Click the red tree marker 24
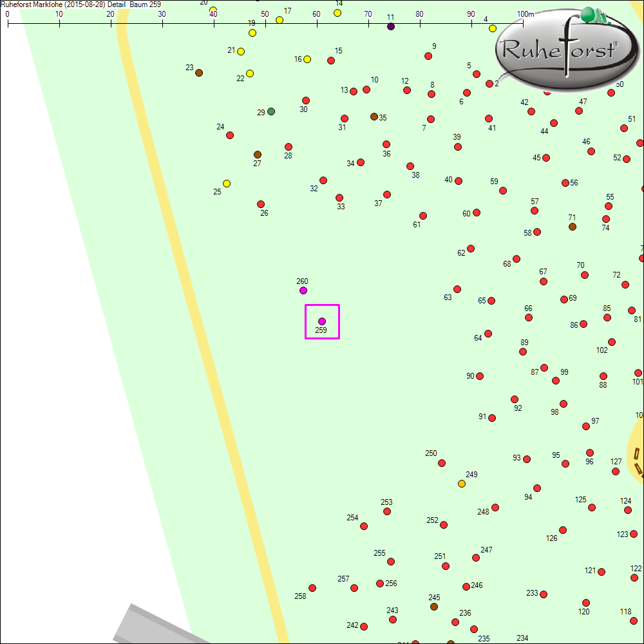The image size is (644, 644). point(230,135)
